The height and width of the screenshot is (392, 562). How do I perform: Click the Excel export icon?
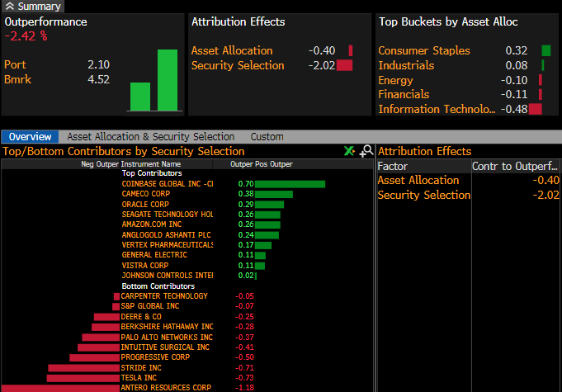350,151
